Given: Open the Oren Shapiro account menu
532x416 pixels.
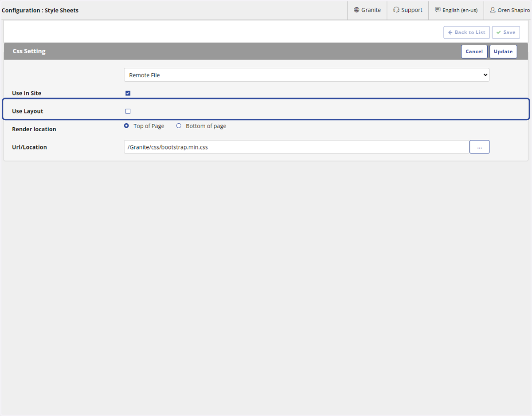Looking at the screenshot, I should (509, 10).
